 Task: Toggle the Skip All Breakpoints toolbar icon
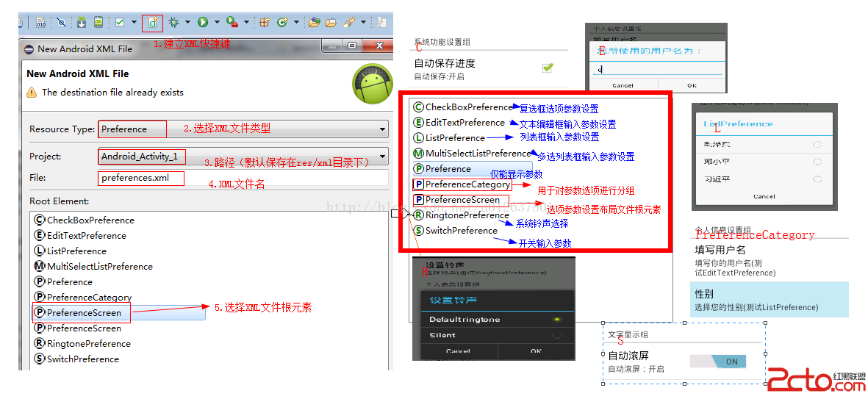tap(61, 23)
